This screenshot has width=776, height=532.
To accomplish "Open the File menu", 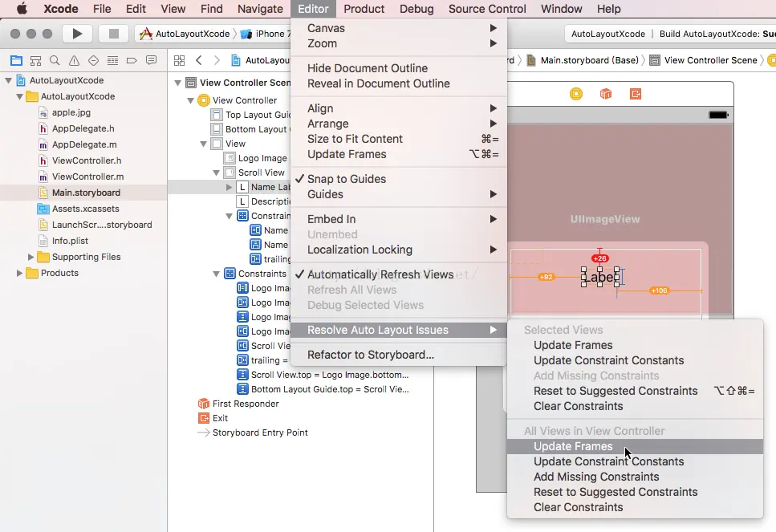I will tap(102, 9).
